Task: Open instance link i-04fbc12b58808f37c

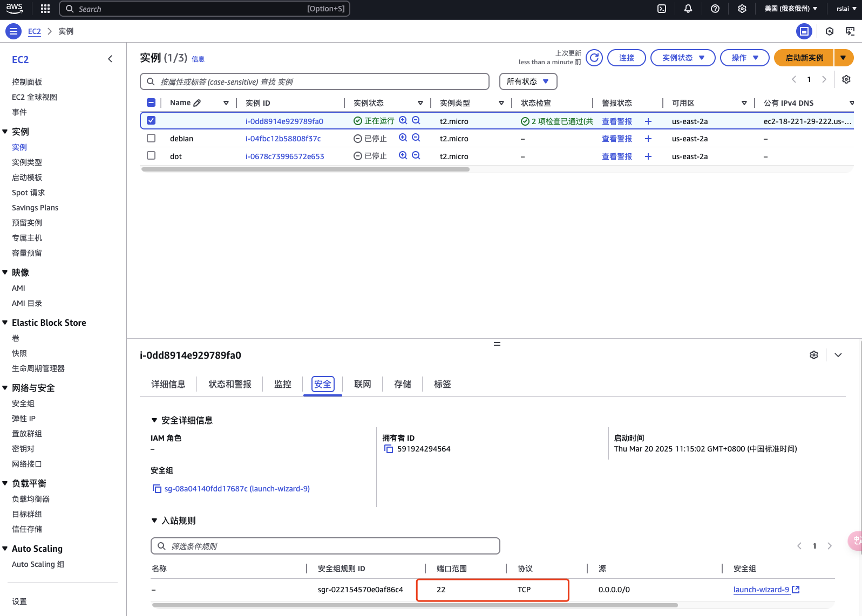Action: 283,139
